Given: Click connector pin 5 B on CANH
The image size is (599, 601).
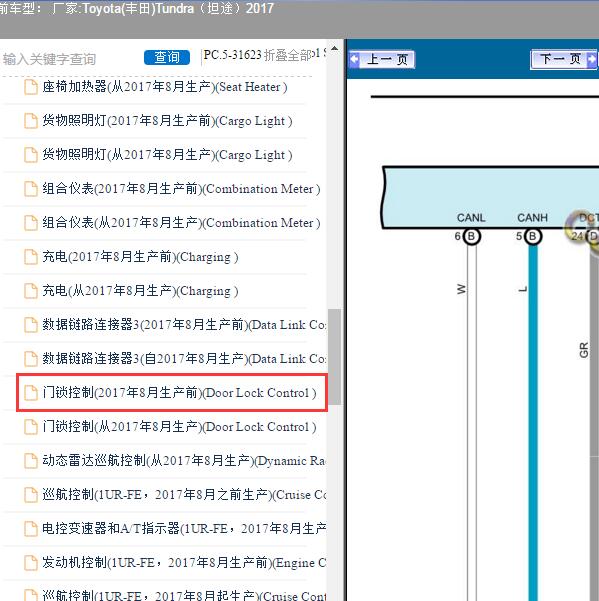Looking at the screenshot, I should (532, 236).
